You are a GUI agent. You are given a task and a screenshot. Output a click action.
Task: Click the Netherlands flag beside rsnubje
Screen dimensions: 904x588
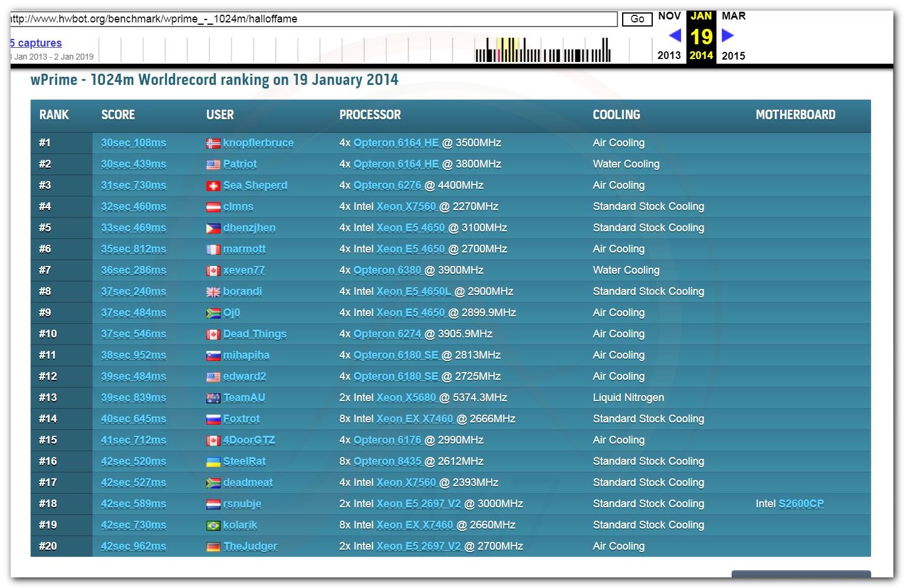[213, 504]
